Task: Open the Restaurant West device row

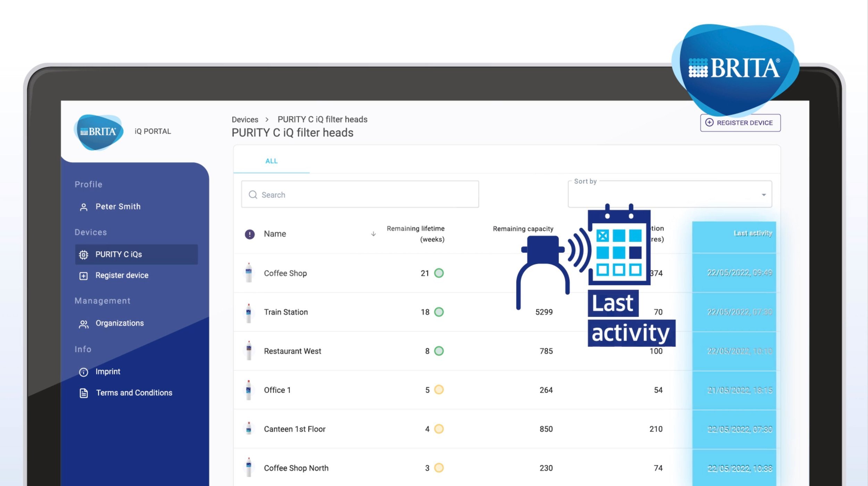Action: click(507, 351)
